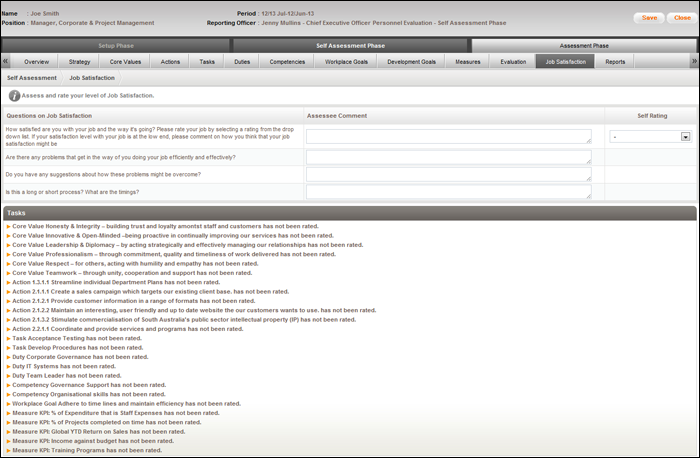
Task: Open the Actions tab
Action: pyautogui.click(x=170, y=62)
